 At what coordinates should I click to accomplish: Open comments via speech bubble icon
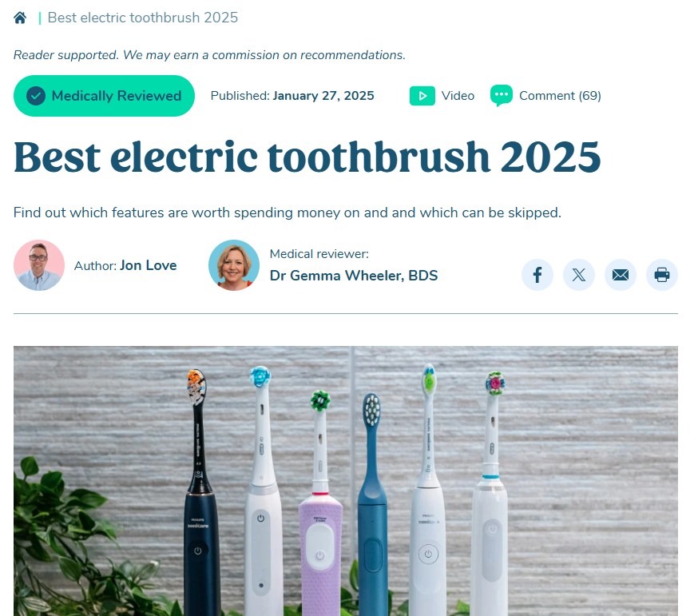click(x=502, y=95)
